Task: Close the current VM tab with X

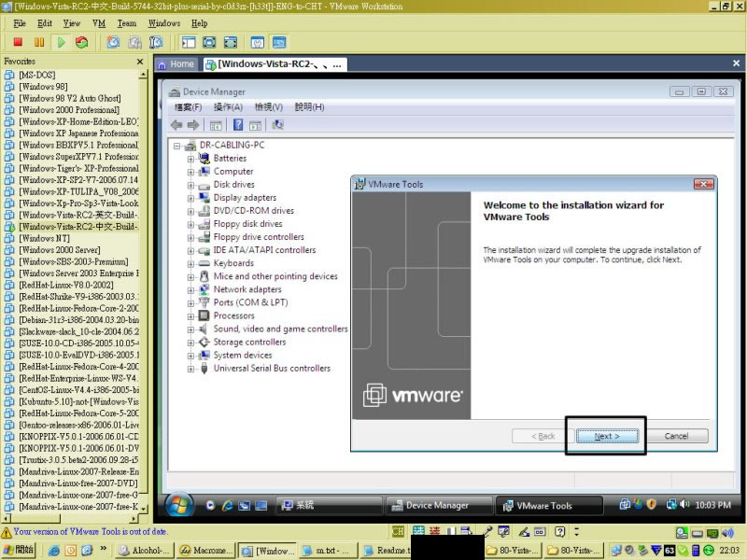Action: (x=736, y=63)
